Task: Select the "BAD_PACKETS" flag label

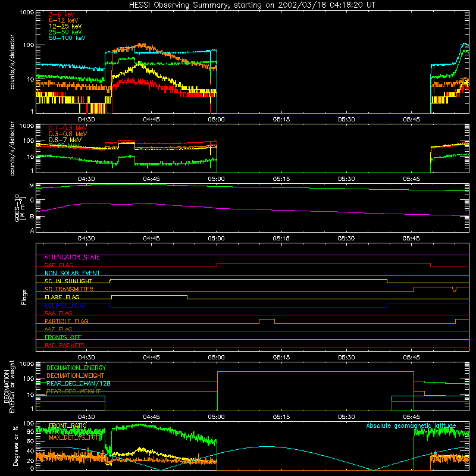Action: [x=65, y=346]
